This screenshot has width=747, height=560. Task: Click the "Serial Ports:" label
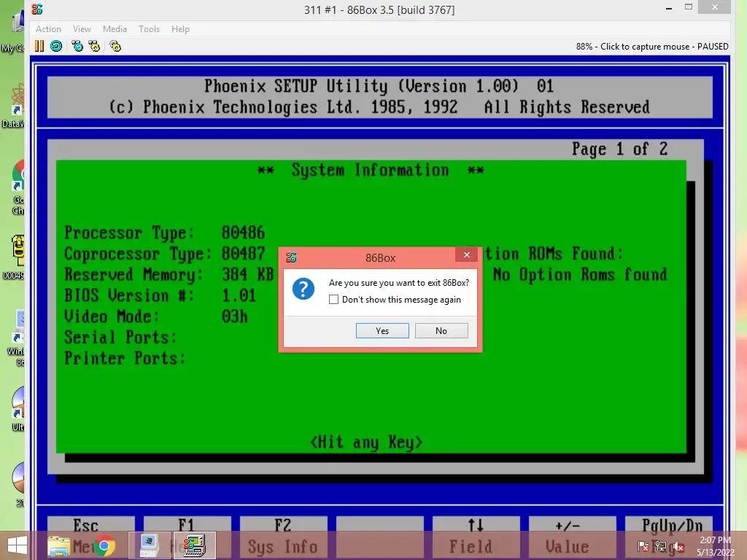click(x=120, y=338)
